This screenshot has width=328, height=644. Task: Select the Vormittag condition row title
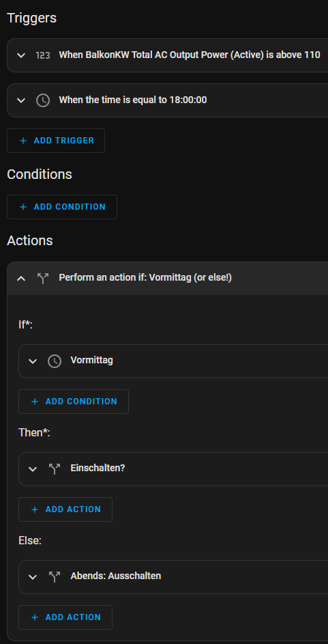[x=92, y=360]
